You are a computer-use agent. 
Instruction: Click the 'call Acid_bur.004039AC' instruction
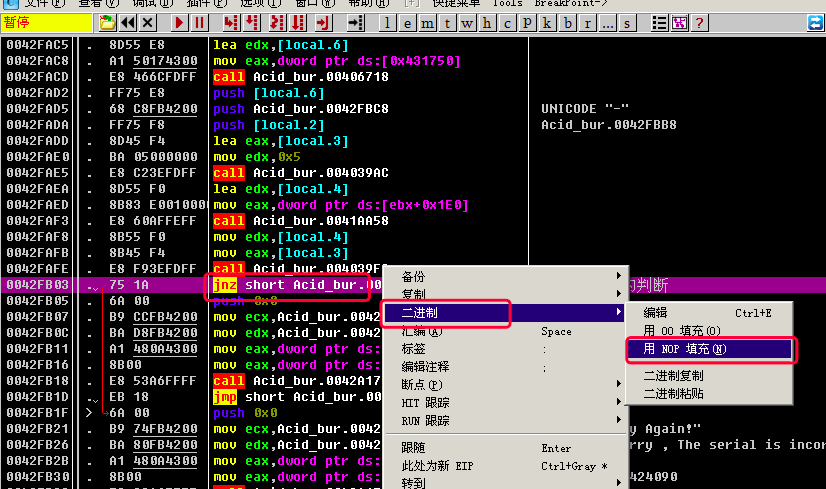[301, 173]
